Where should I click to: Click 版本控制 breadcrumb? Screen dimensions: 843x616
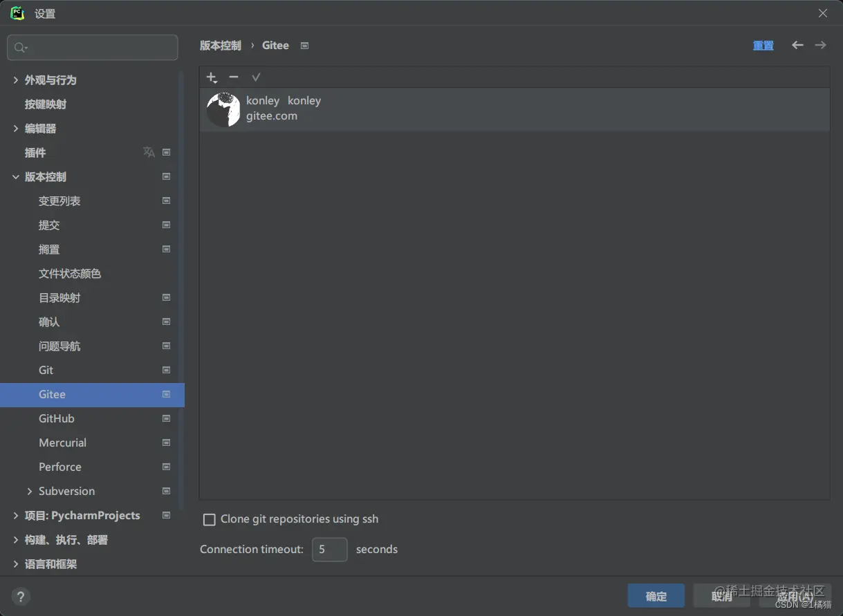[x=221, y=46]
